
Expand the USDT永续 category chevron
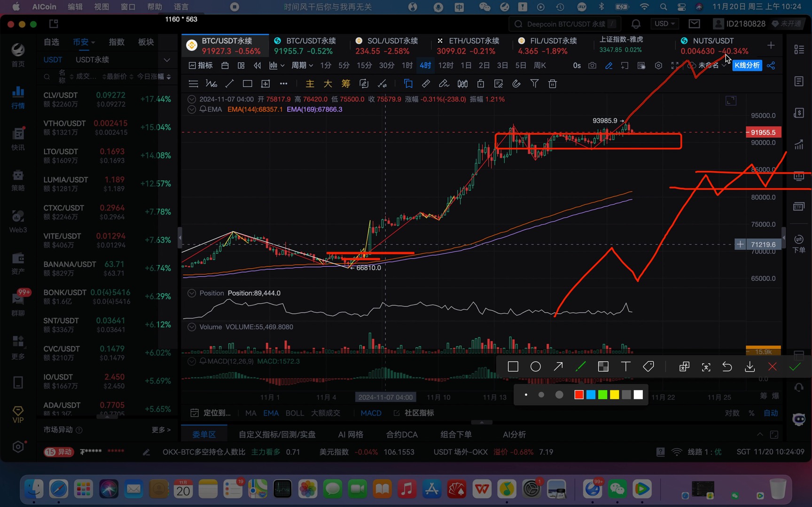[x=167, y=60]
